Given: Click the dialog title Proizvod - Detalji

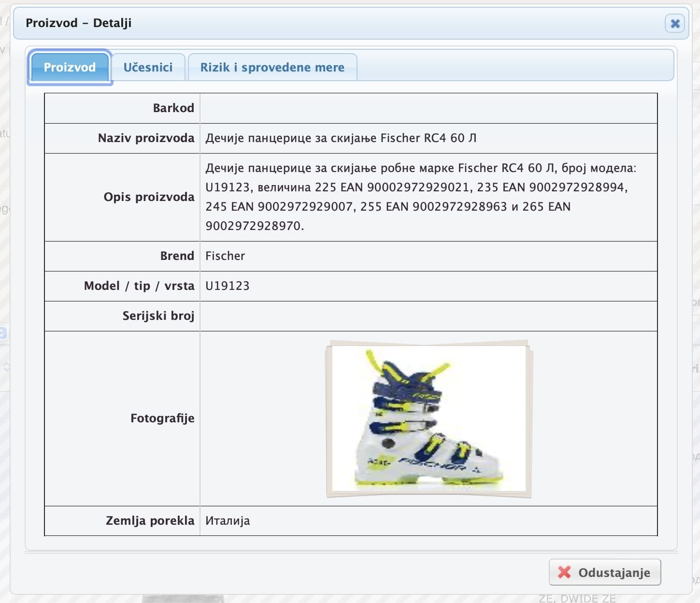Looking at the screenshot, I should point(78,23).
